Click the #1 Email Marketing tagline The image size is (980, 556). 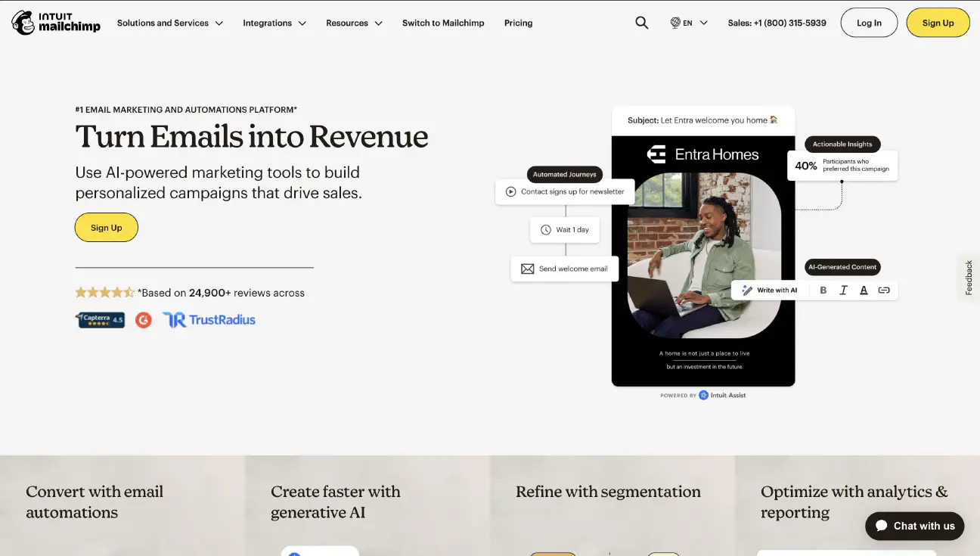point(186,110)
